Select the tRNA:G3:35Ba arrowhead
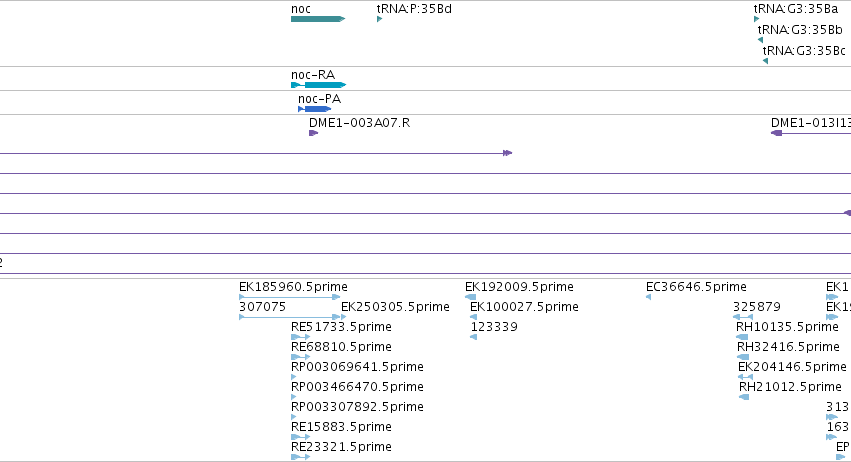 click(757, 19)
